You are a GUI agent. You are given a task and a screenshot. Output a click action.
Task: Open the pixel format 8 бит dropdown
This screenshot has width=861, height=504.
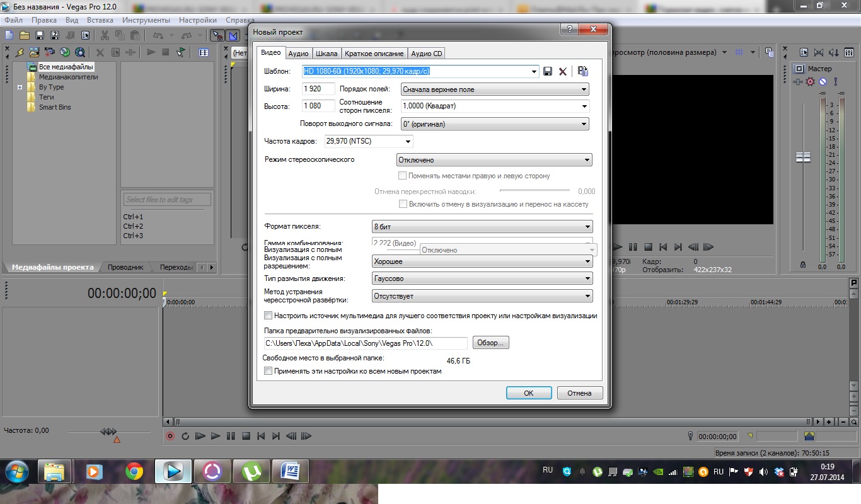tap(482, 226)
